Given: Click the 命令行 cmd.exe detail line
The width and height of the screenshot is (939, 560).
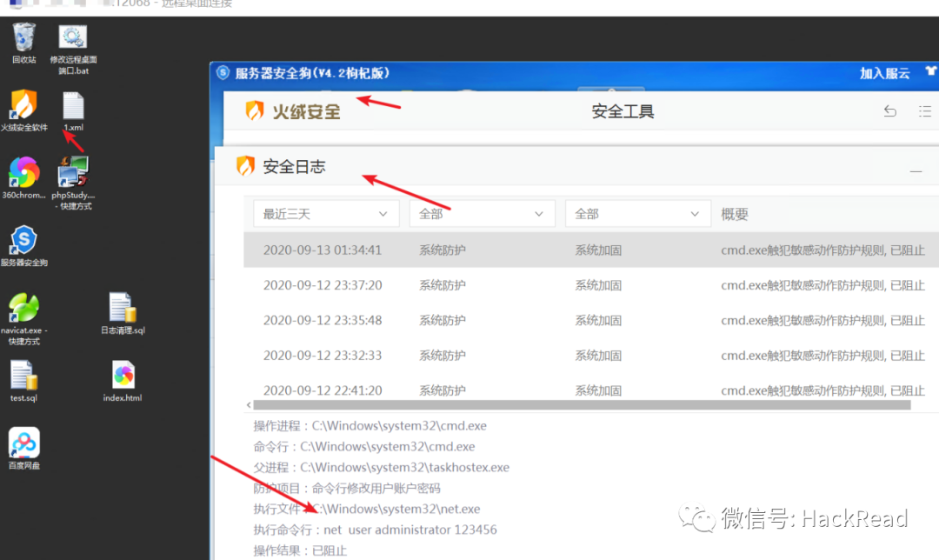Looking at the screenshot, I should point(364,447).
